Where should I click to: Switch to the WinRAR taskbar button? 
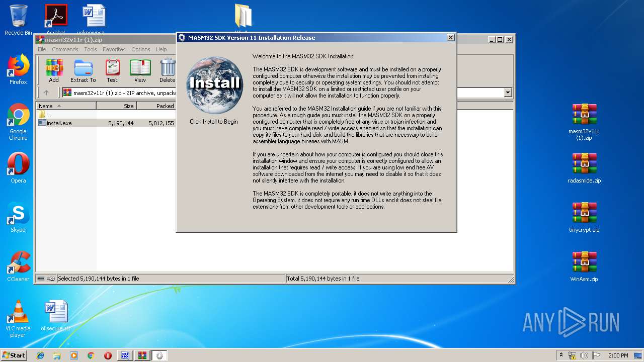point(142,355)
